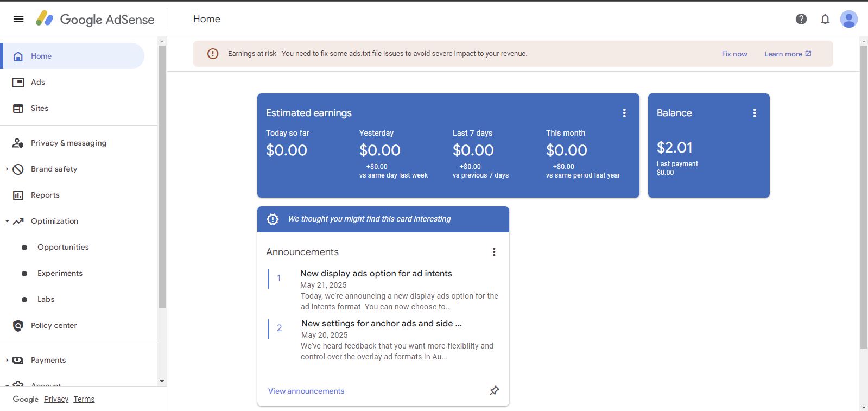868x411 pixels.
Task: Click the Home house icon in sidebar
Action: pos(18,56)
